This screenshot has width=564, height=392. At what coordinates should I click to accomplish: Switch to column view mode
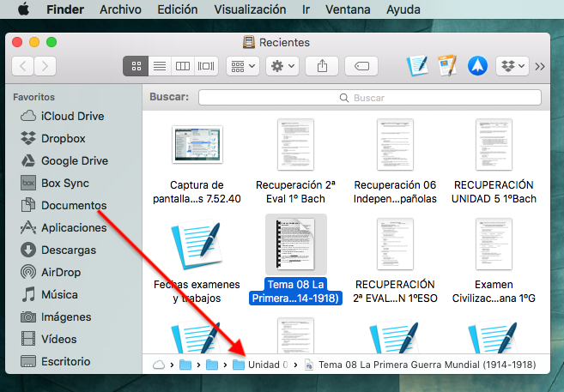(x=183, y=66)
